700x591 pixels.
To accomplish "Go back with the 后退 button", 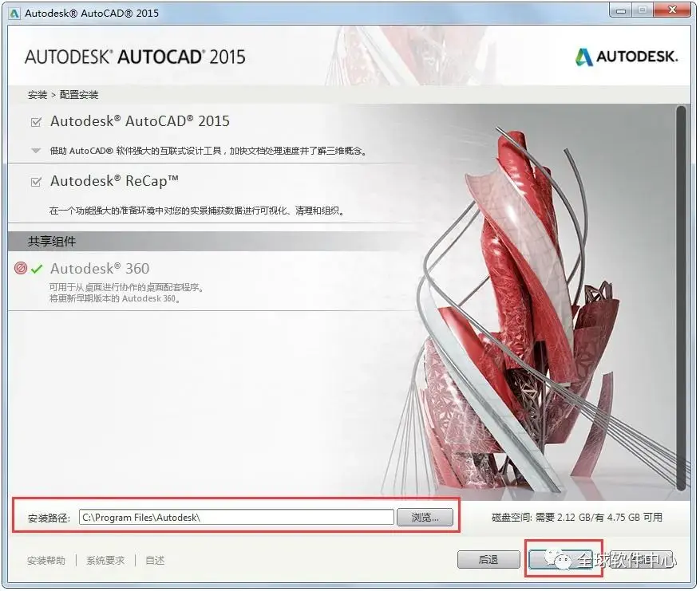I will coord(488,560).
